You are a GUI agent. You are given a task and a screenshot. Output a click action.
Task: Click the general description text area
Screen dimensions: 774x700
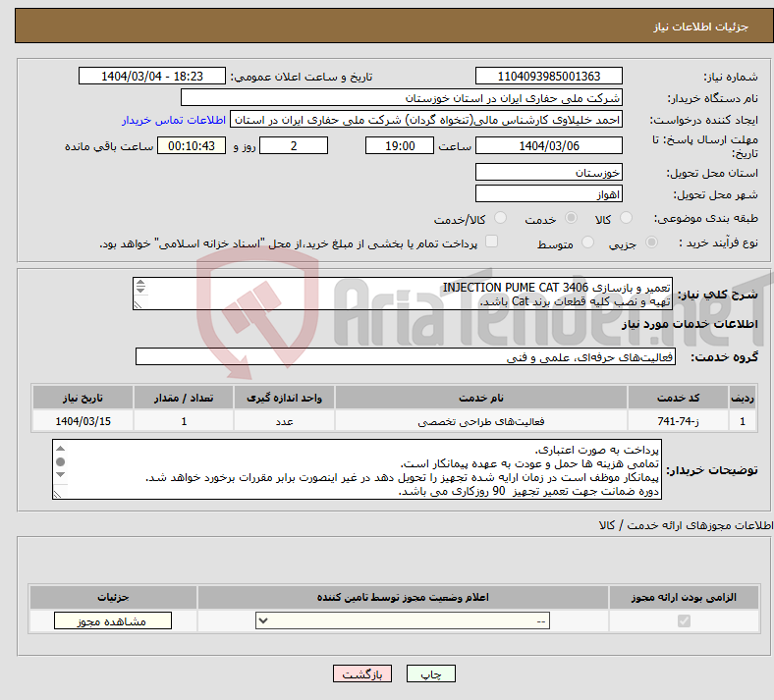click(403, 294)
